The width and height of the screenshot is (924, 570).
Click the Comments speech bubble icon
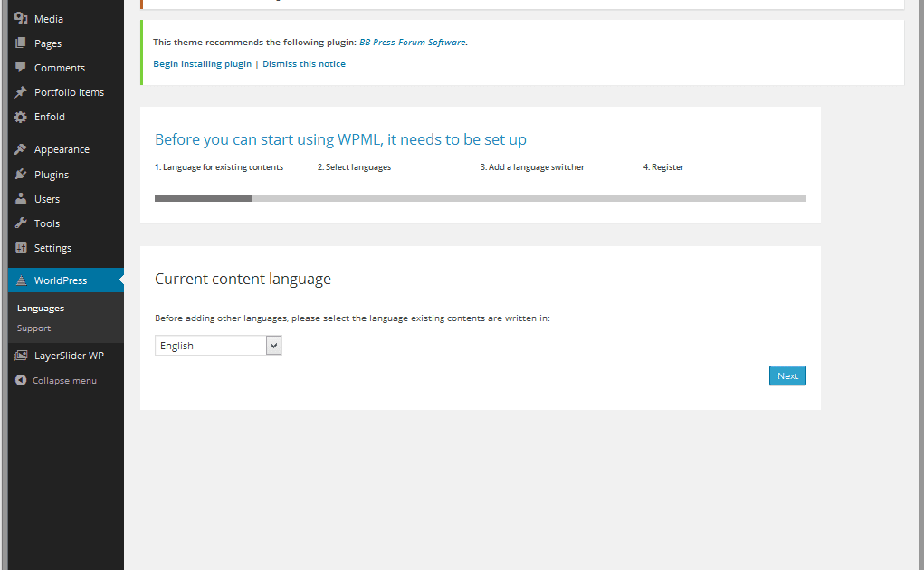pos(21,67)
